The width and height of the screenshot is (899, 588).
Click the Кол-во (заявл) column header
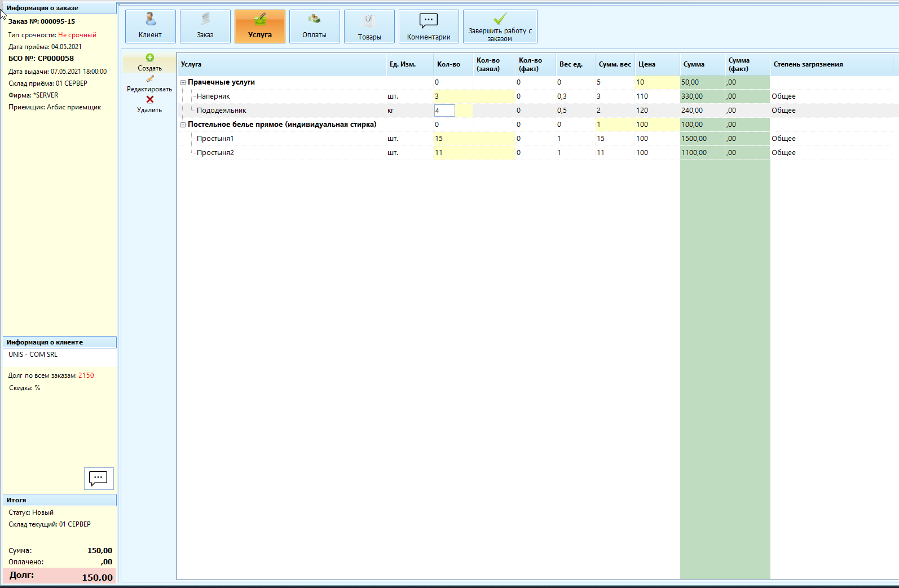(x=494, y=64)
